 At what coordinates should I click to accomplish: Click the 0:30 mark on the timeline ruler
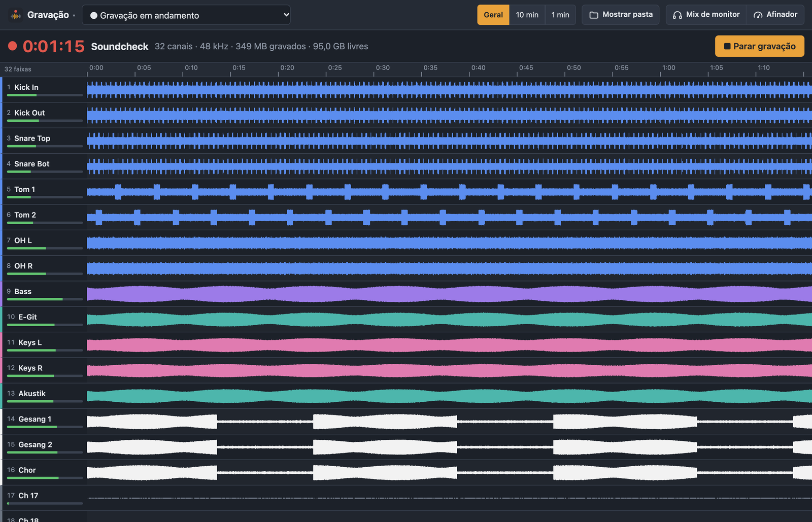pos(383,68)
